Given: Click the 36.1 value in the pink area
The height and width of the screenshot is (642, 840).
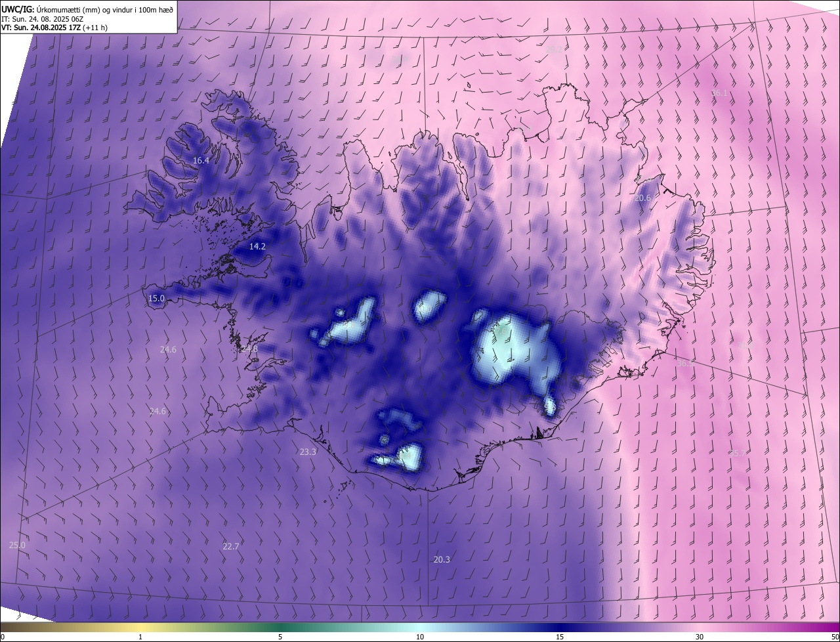Looking at the screenshot, I should [719, 93].
